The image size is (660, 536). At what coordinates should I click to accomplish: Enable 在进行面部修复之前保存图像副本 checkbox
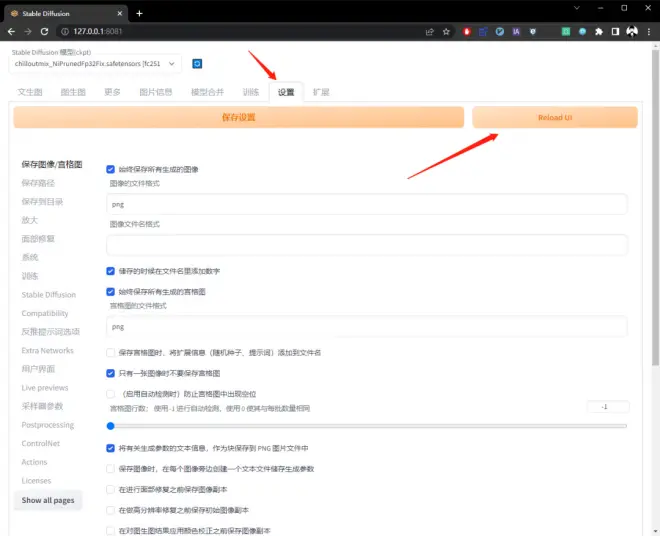point(110,489)
